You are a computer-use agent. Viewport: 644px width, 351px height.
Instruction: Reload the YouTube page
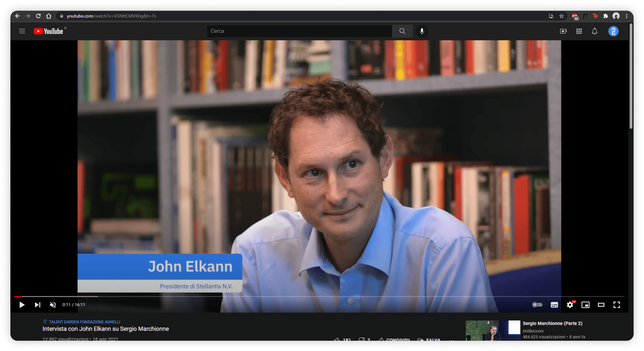pyautogui.click(x=38, y=16)
